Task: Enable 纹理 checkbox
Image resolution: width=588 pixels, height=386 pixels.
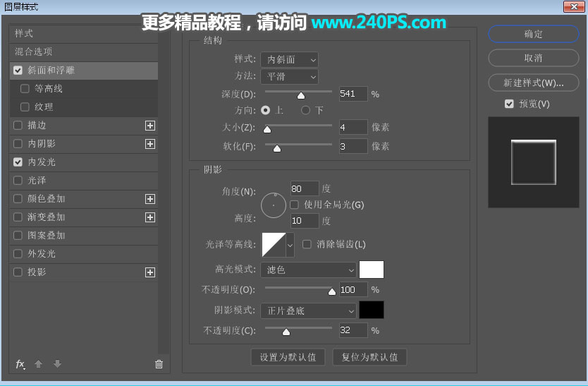Action: tap(25, 107)
